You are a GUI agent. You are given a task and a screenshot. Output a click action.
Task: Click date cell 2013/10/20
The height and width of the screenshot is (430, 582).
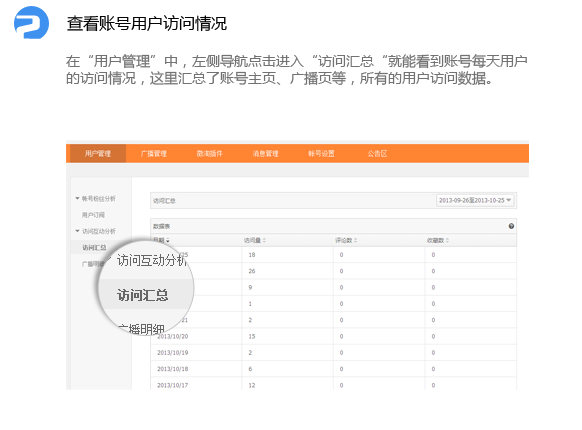click(x=173, y=336)
